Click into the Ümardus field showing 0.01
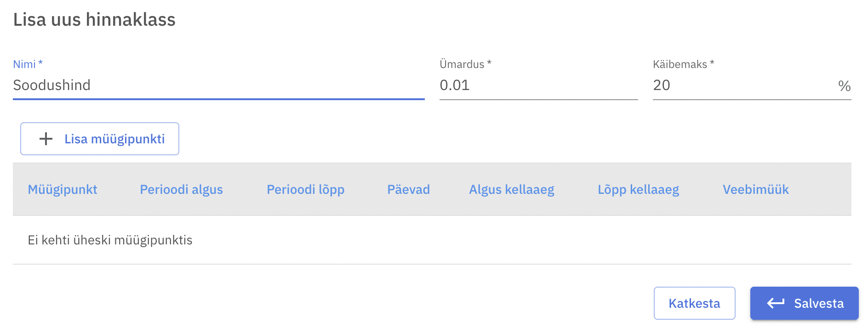868x328 pixels. (x=538, y=85)
